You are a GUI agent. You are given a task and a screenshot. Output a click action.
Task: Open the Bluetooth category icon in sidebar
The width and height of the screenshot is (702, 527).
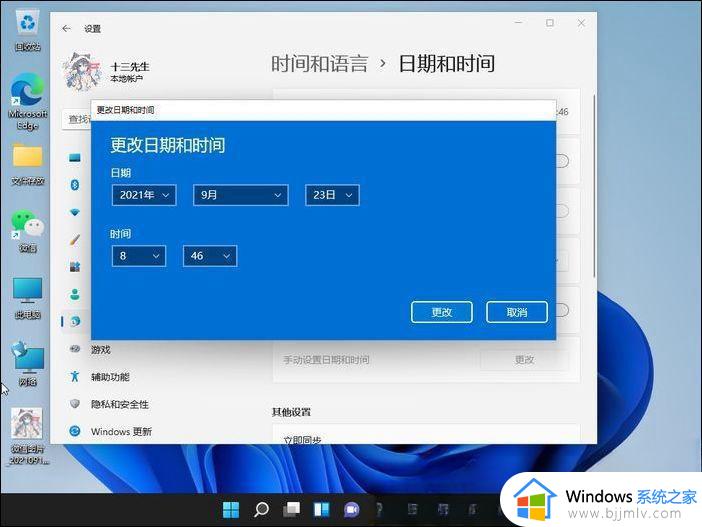[x=75, y=184]
